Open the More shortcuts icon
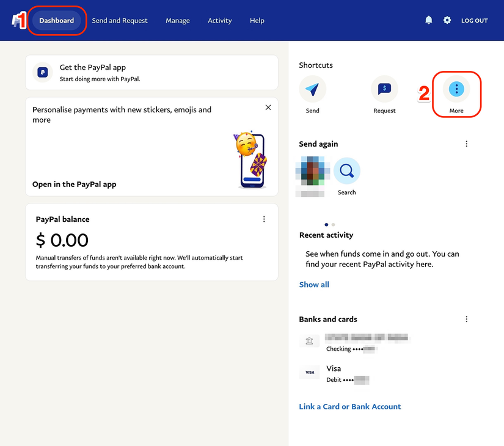The image size is (504, 446). click(x=456, y=90)
